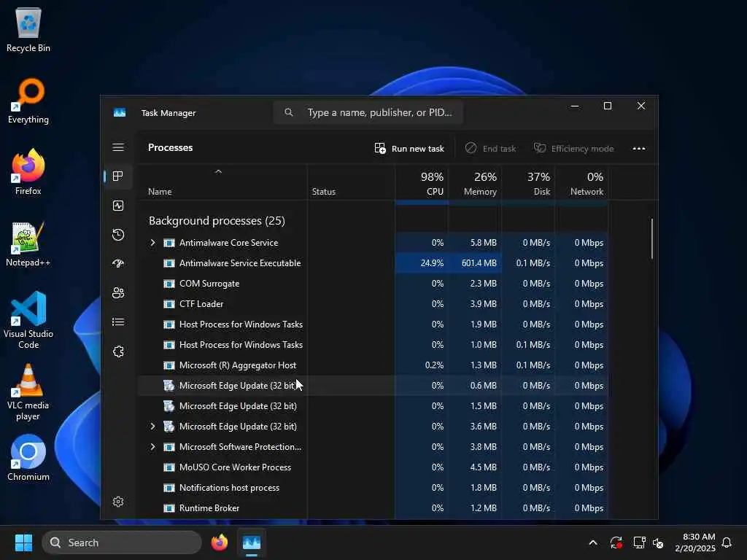The image size is (747, 560).
Task: Open clock showing 8:30 AM 2/20/2025
Action: 695,542
